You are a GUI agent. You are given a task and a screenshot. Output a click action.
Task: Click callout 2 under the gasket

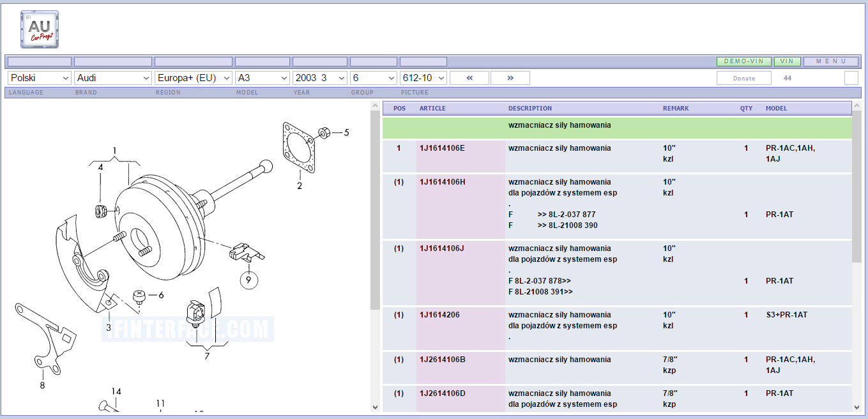click(x=300, y=187)
